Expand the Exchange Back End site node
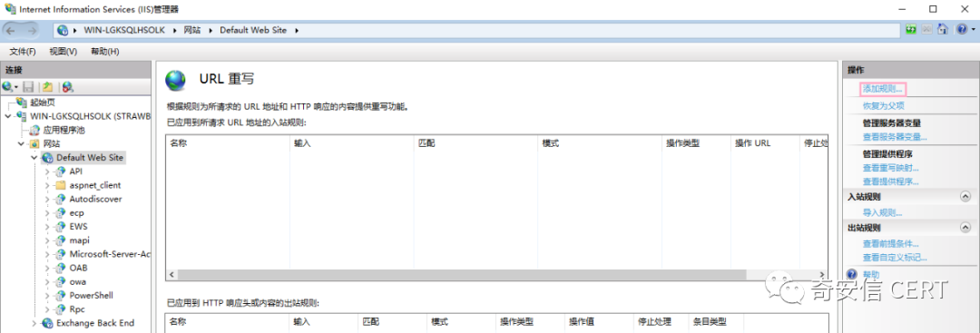 (x=34, y=323)
